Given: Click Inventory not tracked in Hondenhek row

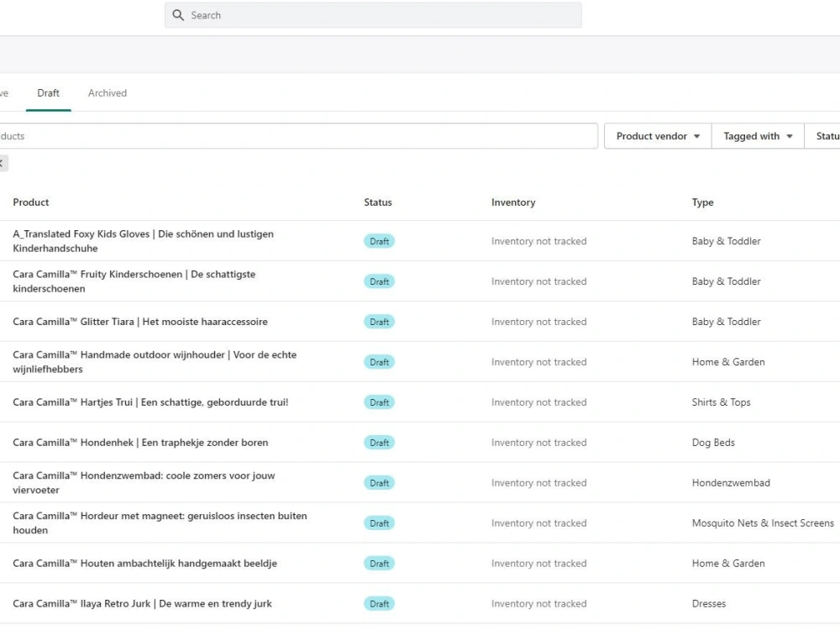Looking at the screenshot, I should pos(539,443).
